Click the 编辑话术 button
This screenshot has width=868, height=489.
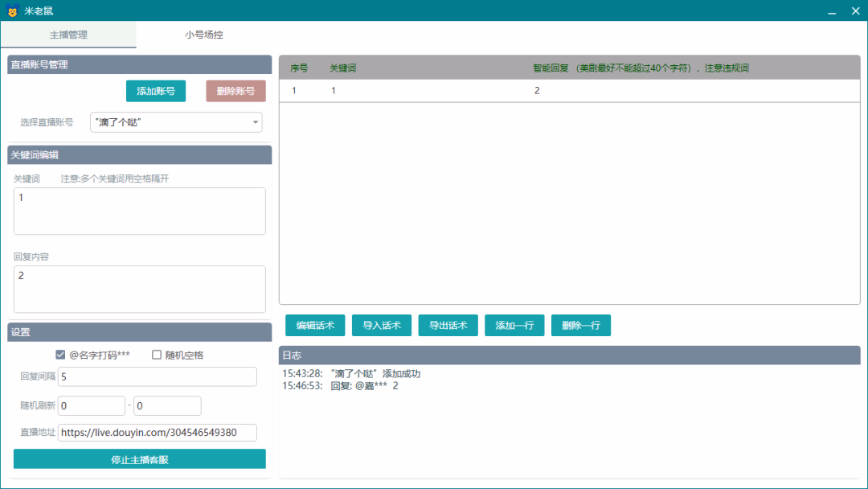315,326
